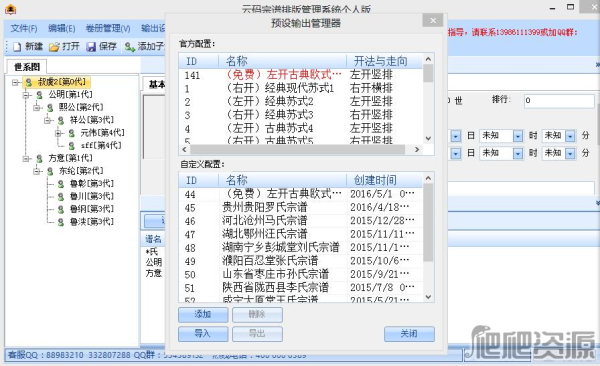Open the 分 dropdown in upper date row
The height and width of the screenshot is (366, 600).
click(570, 136)
